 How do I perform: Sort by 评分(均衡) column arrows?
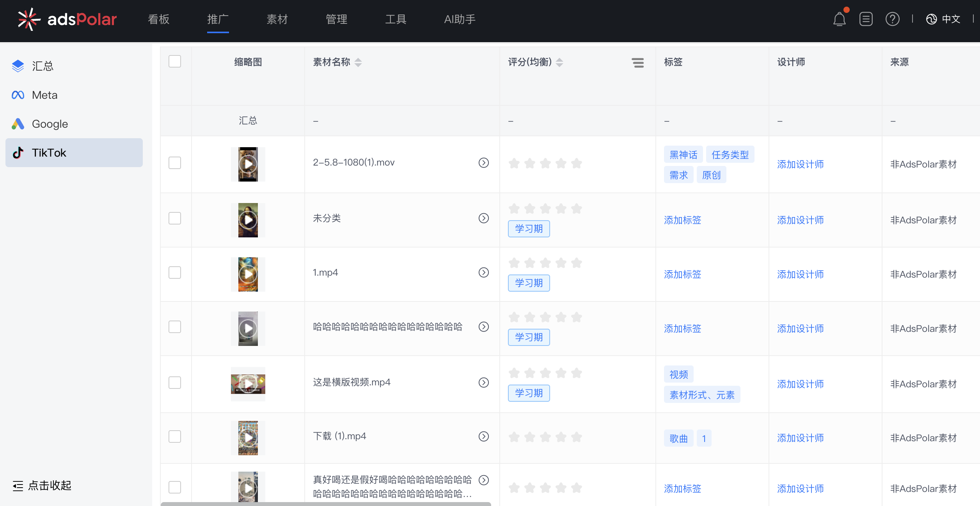[559, 62]
